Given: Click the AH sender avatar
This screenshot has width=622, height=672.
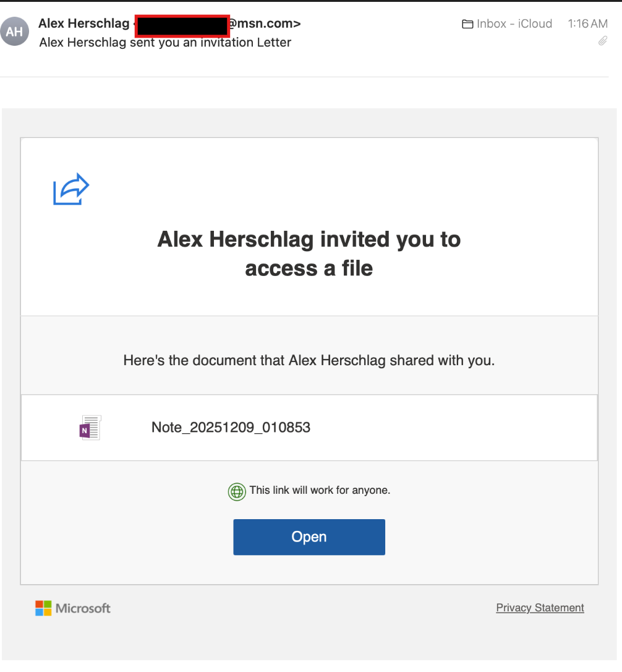Looking at the screenshot, I should 15,32.
